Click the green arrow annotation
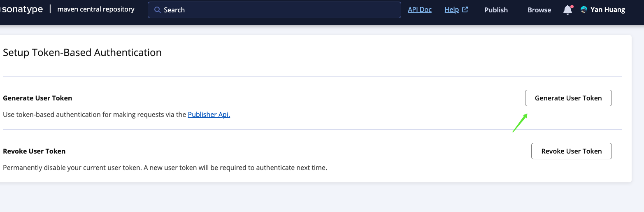 (520, 123)
